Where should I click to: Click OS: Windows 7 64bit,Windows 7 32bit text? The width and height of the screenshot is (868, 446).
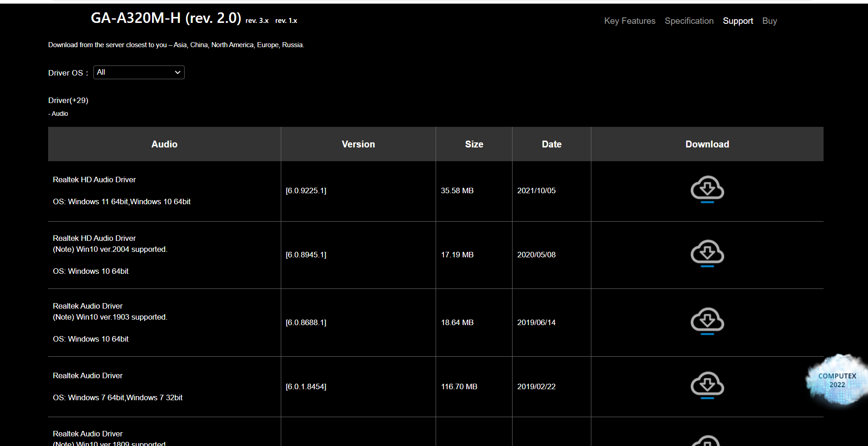coord(118,397)
